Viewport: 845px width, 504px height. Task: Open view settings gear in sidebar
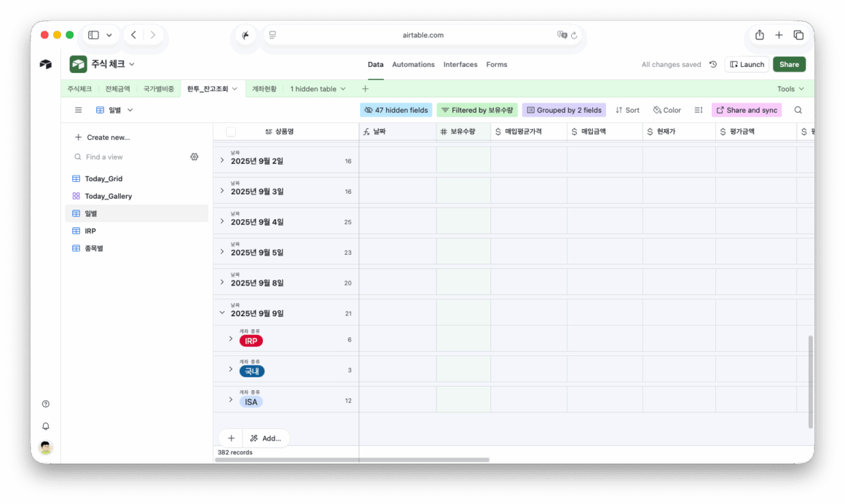click(x=194, y=157)
